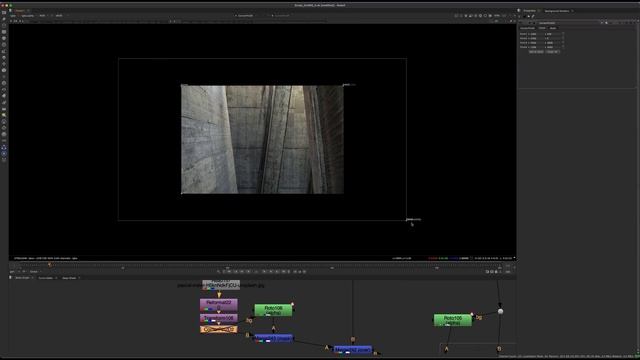Click the from4 y value field

(552, 47)
